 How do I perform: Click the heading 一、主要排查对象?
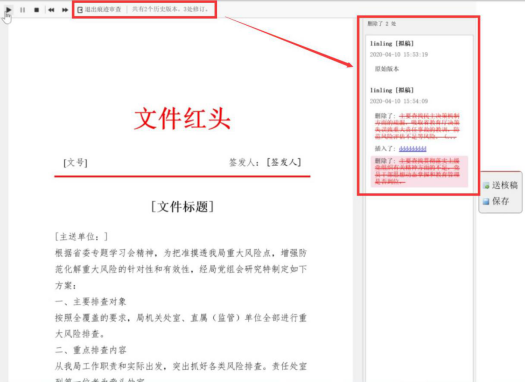(x=90, y=302)
